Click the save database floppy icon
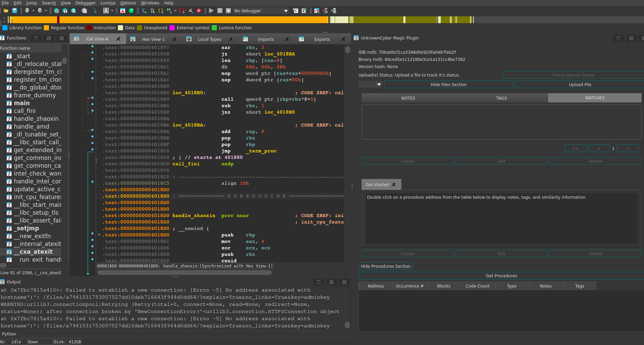 15,11
